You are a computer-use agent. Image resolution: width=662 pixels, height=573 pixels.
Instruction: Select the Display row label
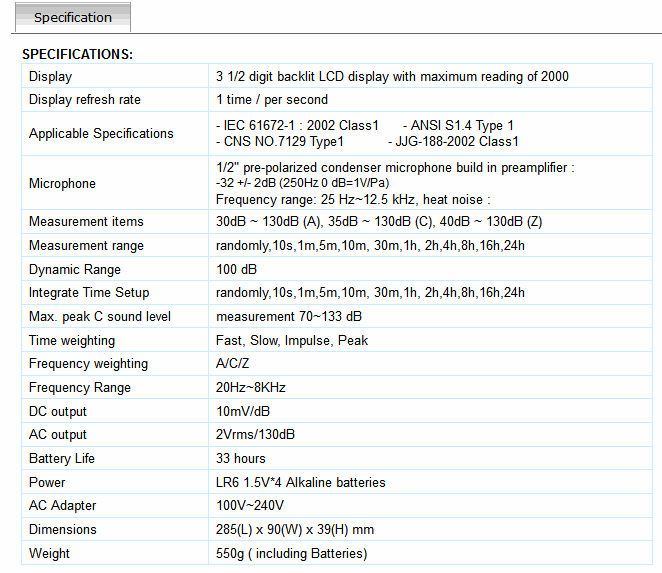point(51,77)
